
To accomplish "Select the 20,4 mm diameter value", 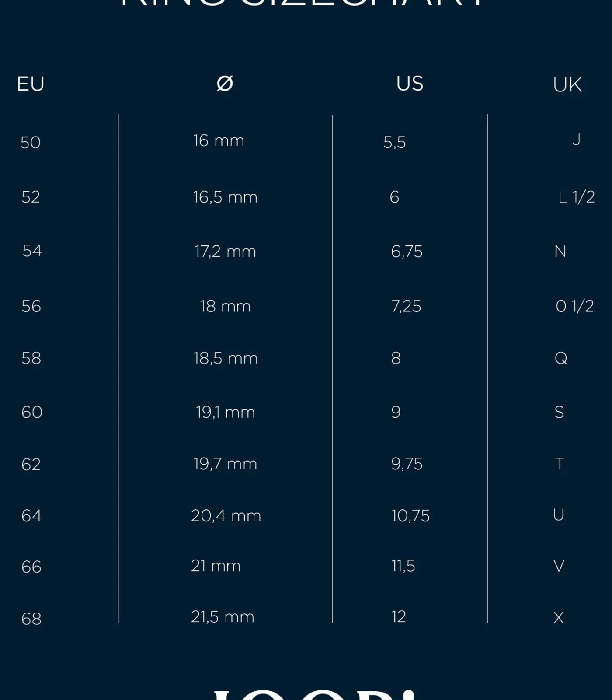I will (226, 516).
